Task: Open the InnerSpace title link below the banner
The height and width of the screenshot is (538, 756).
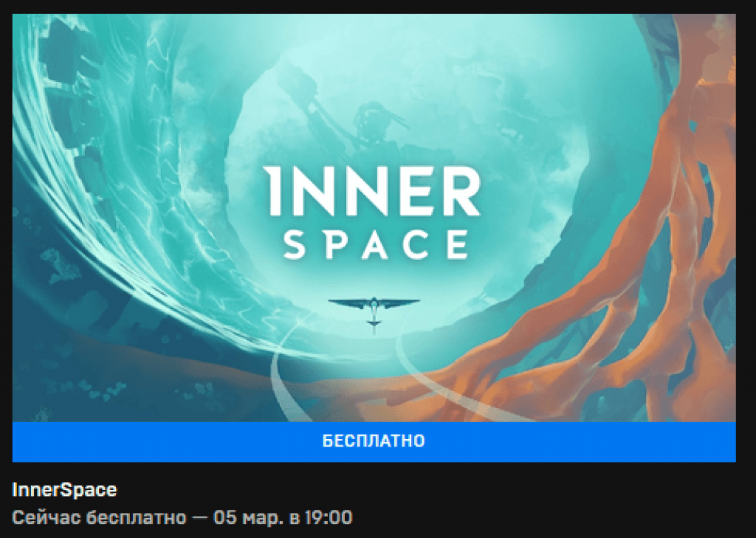Action: (64, 490)
